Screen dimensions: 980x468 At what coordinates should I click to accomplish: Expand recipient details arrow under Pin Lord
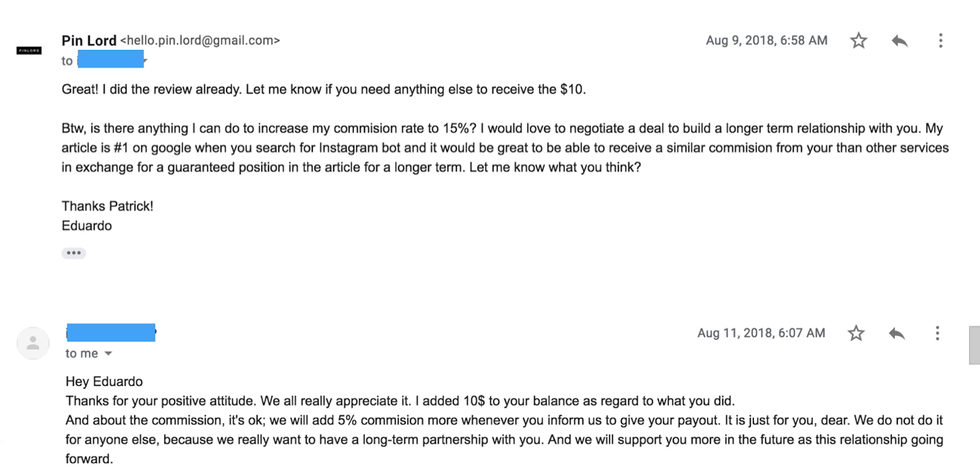click(145, 61)
